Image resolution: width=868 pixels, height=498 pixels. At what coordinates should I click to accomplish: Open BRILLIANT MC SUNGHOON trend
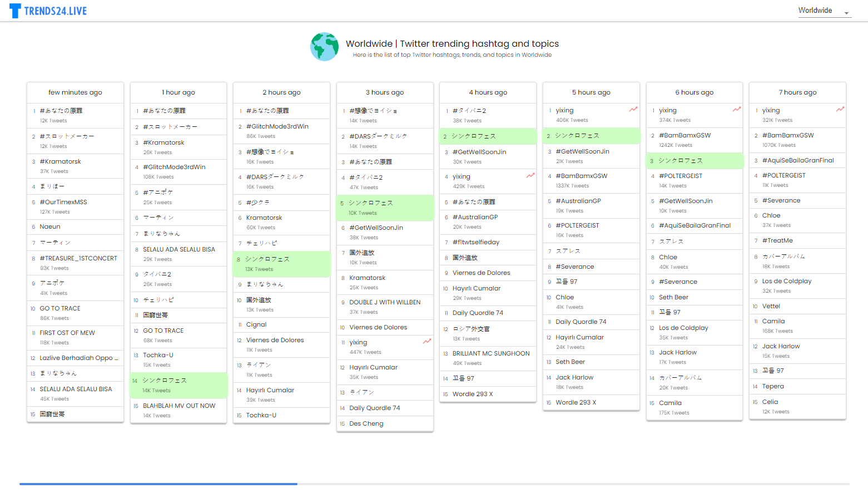491,353
